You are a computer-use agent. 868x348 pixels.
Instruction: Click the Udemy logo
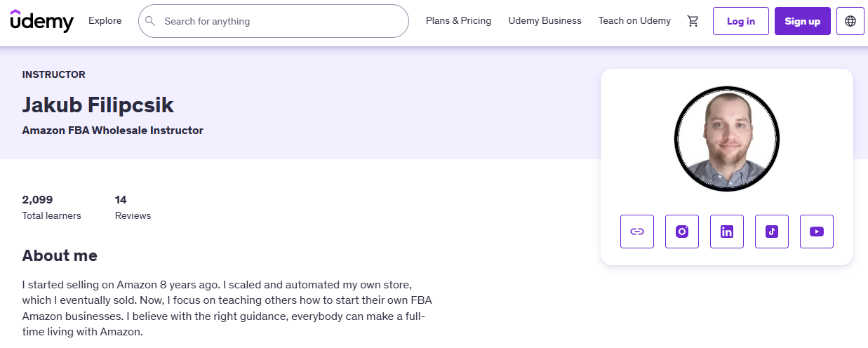[x=41, y=21]
